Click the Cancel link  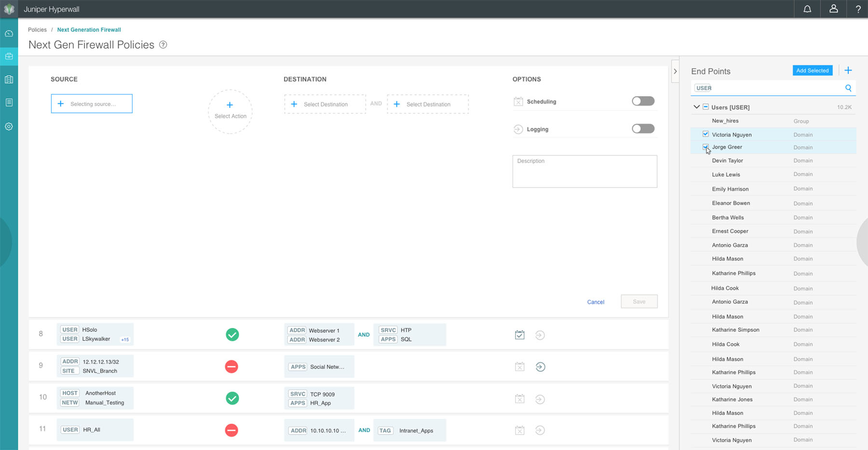click(596, 302)
